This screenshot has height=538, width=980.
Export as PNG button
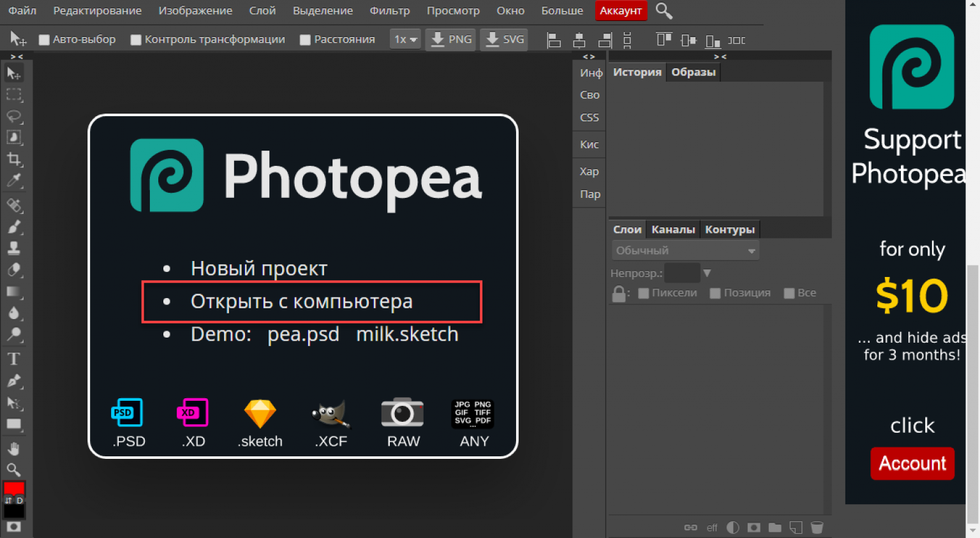tap(451, 40)
